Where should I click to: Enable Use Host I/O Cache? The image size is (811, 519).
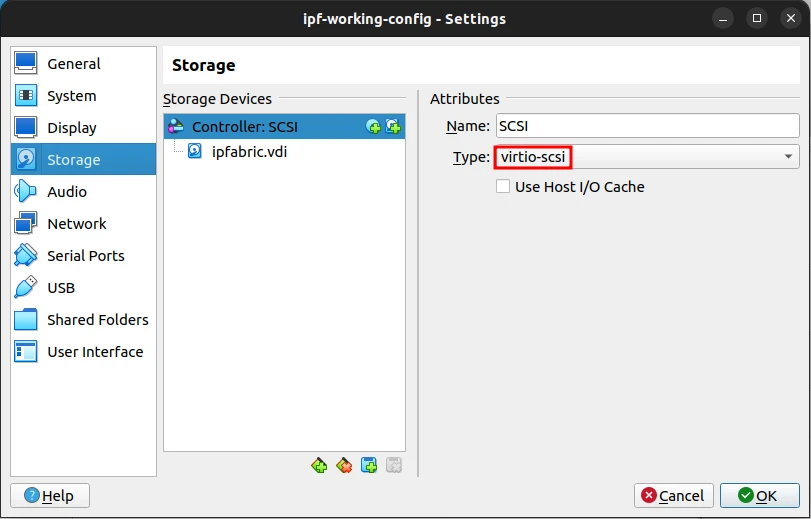click(503, 187)
